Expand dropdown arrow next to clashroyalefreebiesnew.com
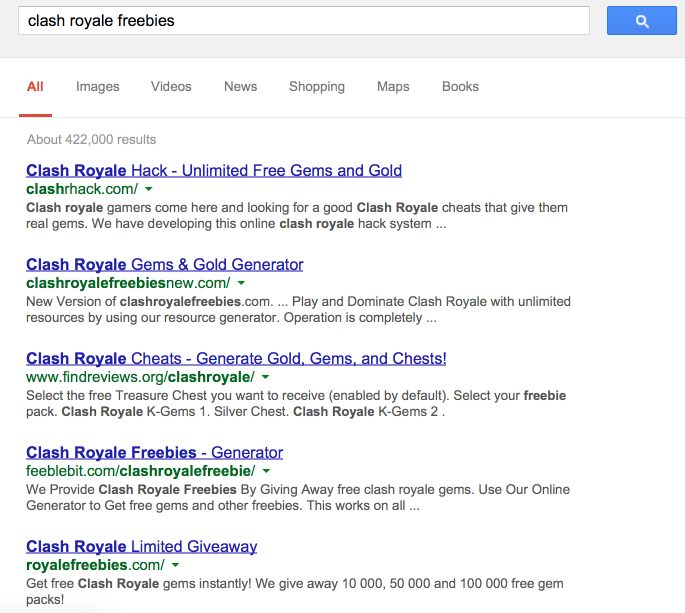Viewport: 685px width, 613px height. 241,283
